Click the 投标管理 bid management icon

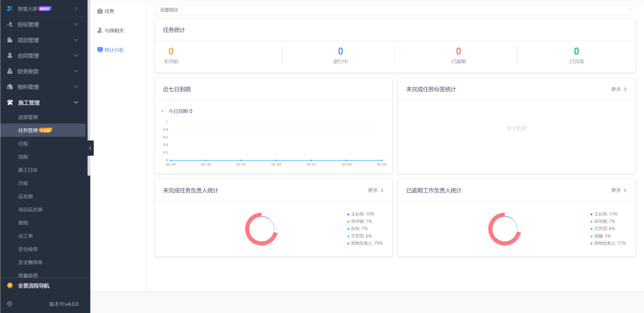(x=9, y=24)
